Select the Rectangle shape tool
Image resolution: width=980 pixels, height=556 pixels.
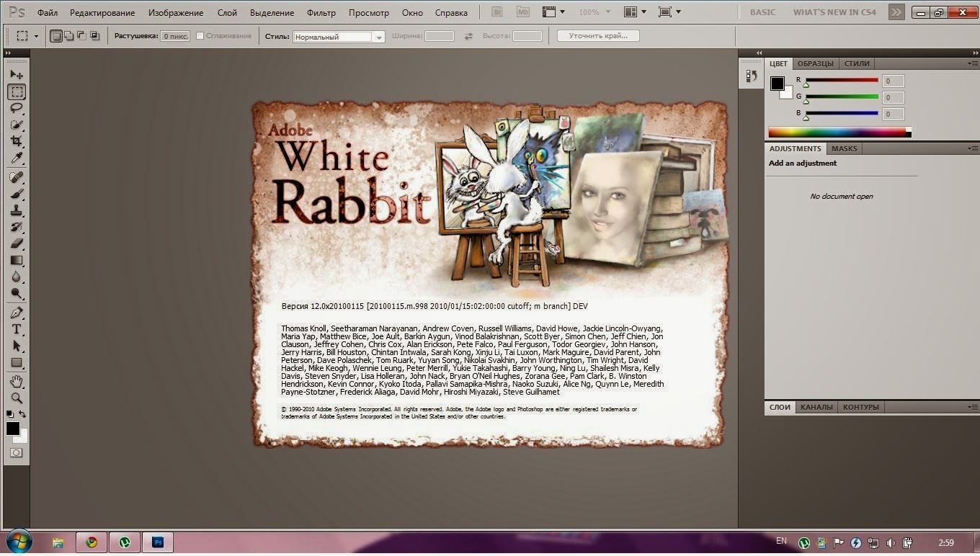17,362
